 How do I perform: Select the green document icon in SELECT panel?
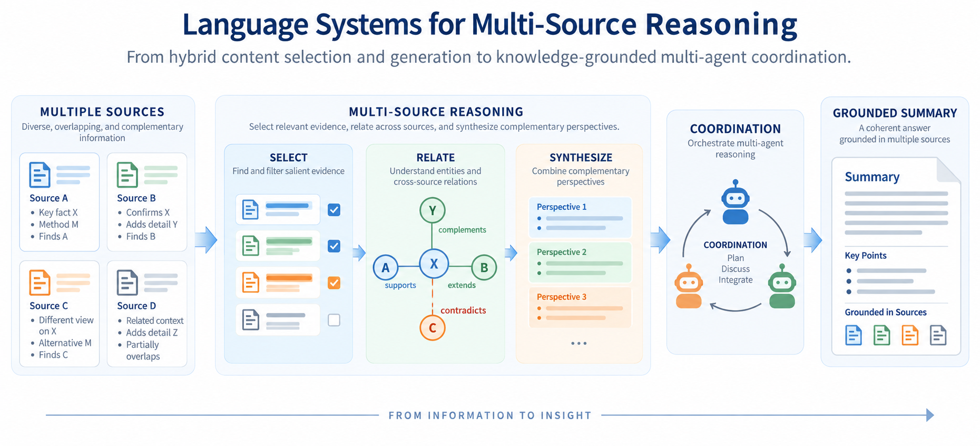tap(250, 246)
